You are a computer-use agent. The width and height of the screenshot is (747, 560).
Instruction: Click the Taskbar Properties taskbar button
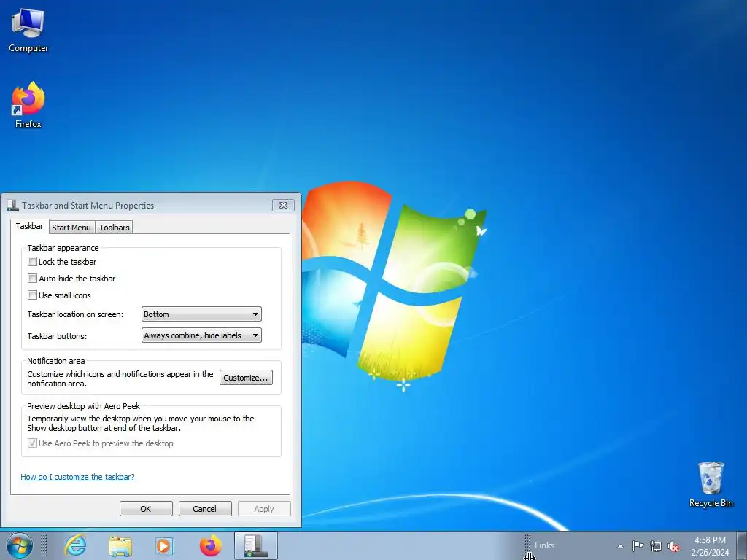click(x=256, y=545)
